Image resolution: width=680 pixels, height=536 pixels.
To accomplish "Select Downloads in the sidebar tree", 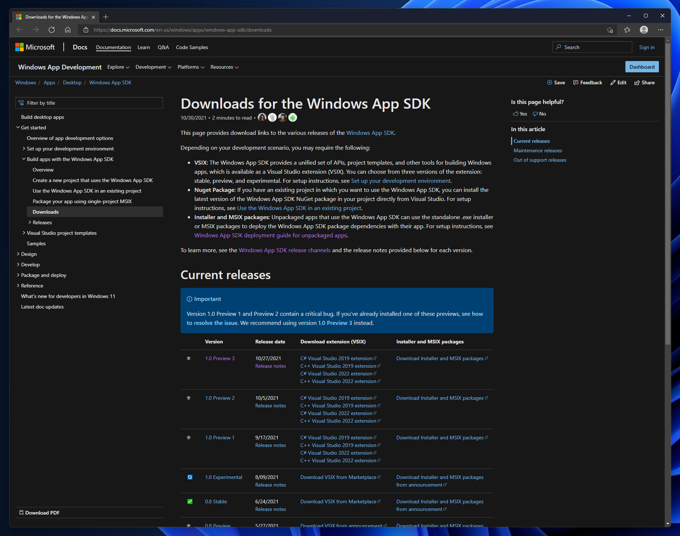I will click(x=95, y=212).
